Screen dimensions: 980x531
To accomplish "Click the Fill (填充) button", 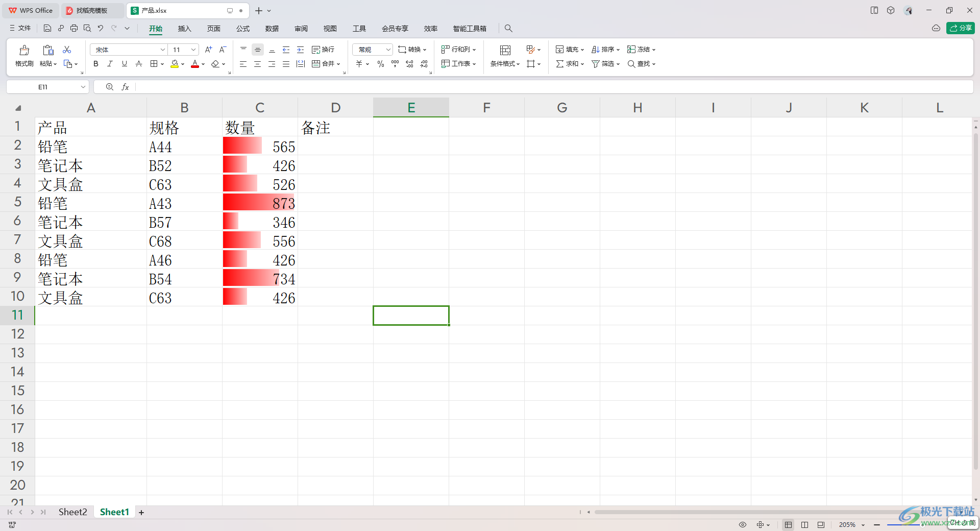I will [x=570, y=50].
